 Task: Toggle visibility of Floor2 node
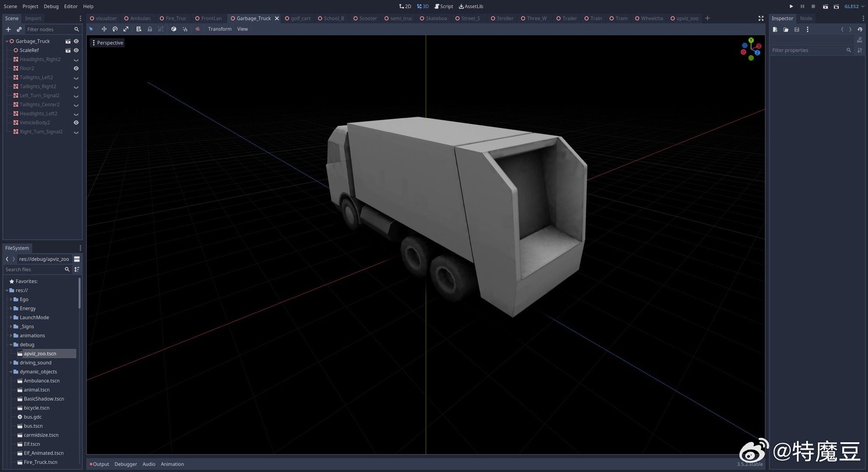pyautogui.click(x=76, y=68)
